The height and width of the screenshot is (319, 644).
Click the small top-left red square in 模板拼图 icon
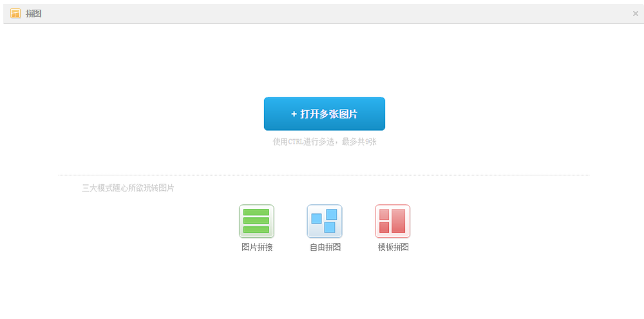(x=384, y=215)
